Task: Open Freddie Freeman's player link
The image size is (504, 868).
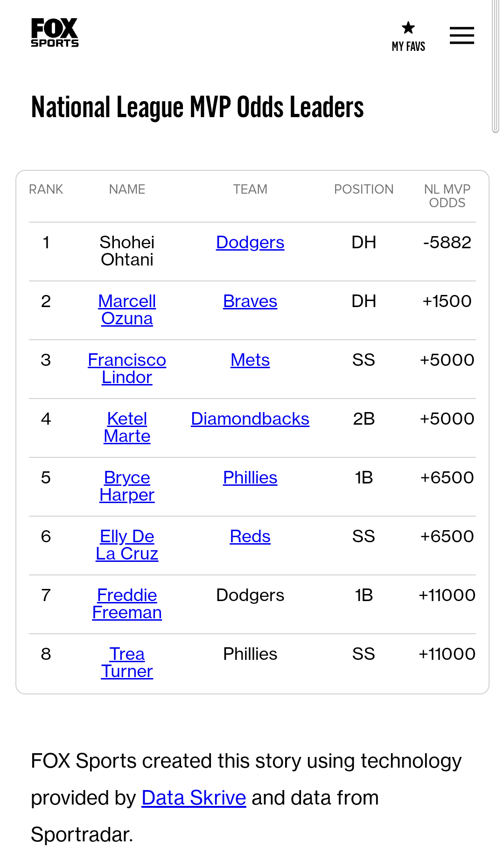Action: pyautogui.click(x=127, y=604)
